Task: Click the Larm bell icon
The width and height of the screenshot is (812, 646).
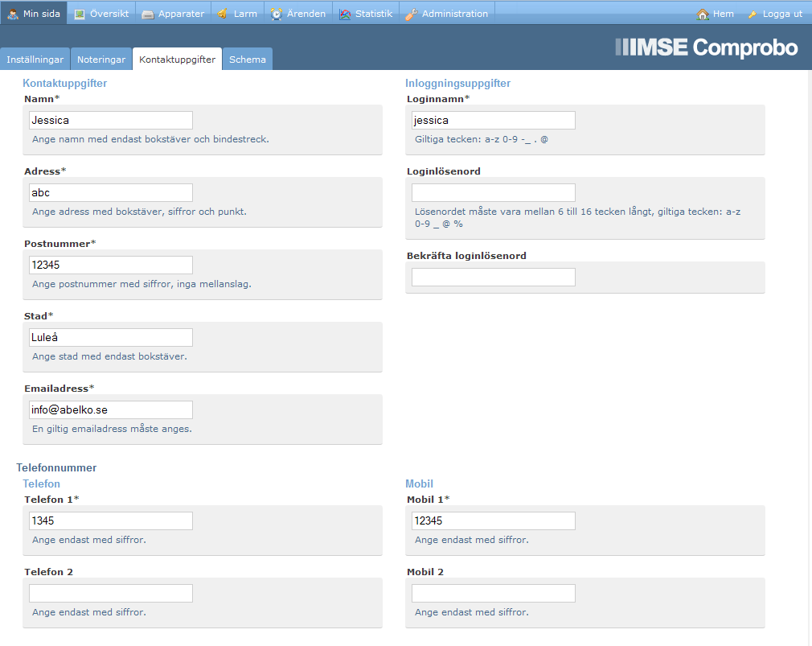Action: point(223,14)
